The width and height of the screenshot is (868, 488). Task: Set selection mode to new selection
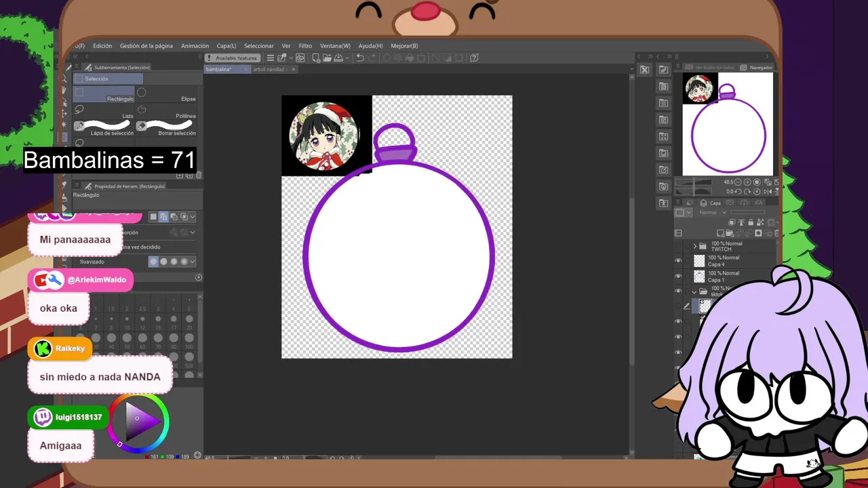pyautogui.click(x=153, y=217)
